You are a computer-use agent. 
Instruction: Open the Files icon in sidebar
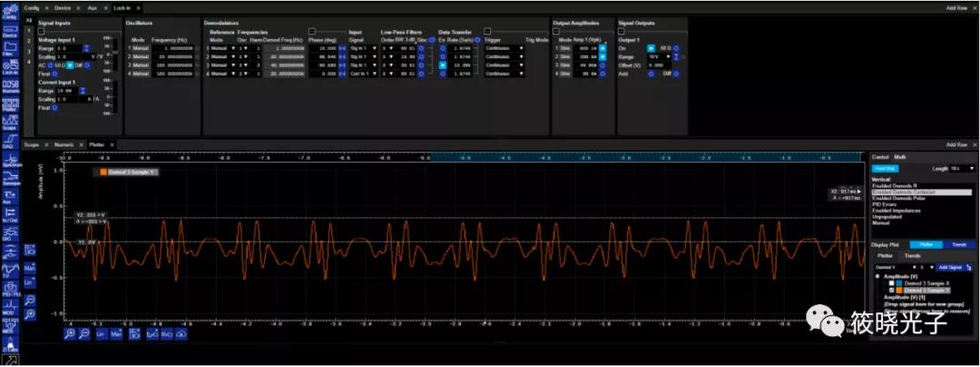[11, 47]
